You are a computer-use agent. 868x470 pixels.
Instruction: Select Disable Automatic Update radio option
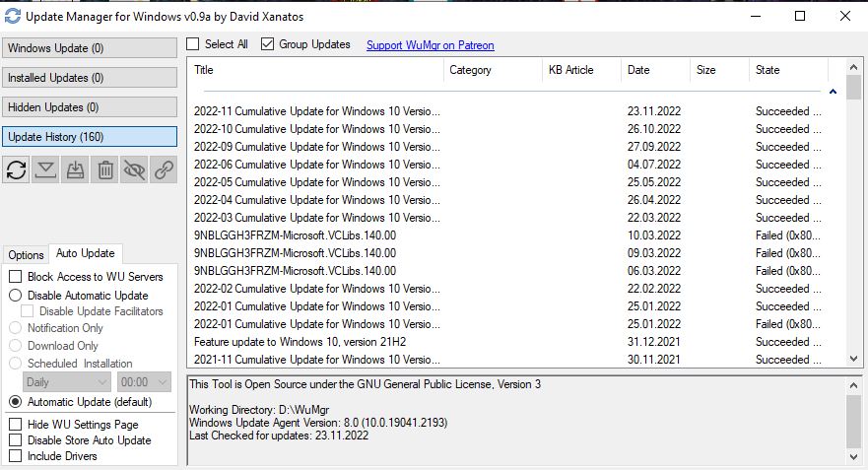point(16,295)
